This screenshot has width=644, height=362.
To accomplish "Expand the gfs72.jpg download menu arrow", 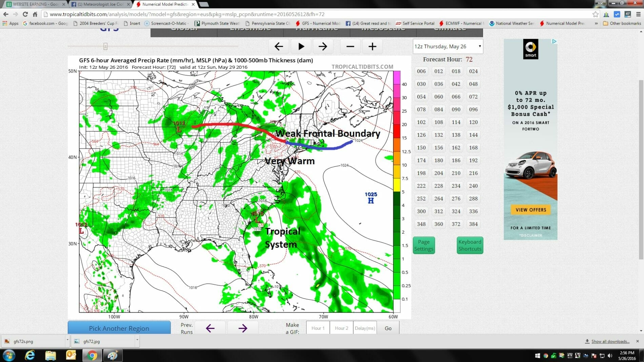I will point(137,341).
